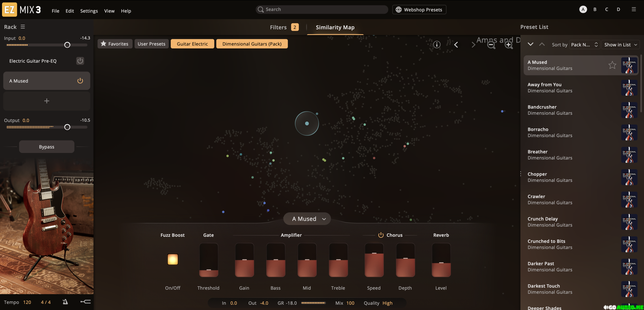644x310 pixels.
Task: Click the plus to add rack slot
Action: point(47,101)
